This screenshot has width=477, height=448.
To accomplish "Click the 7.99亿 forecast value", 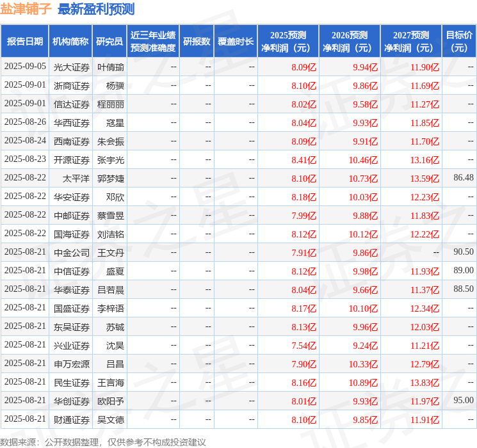I will (304, 216).
